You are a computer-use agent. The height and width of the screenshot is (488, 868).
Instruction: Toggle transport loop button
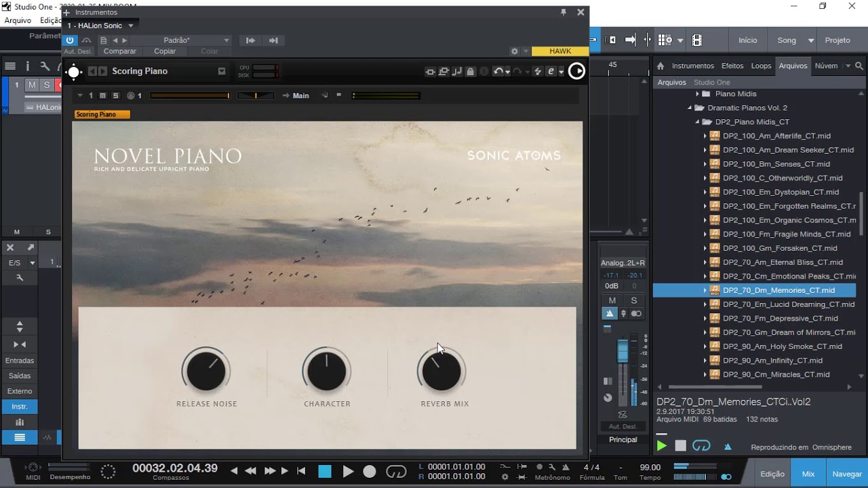coord(396,471)
